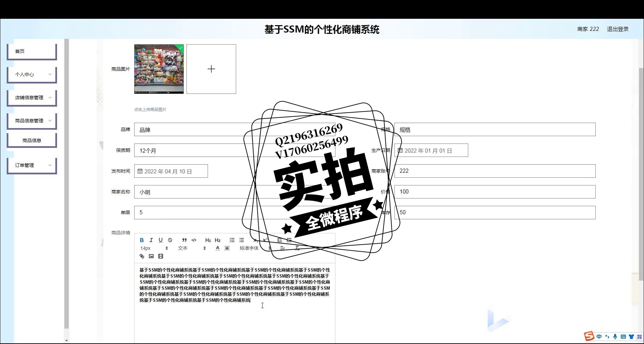Viewport: 644px width, 344px height.
Task: Focus the 品牌 input field
Action: (235, 129)
